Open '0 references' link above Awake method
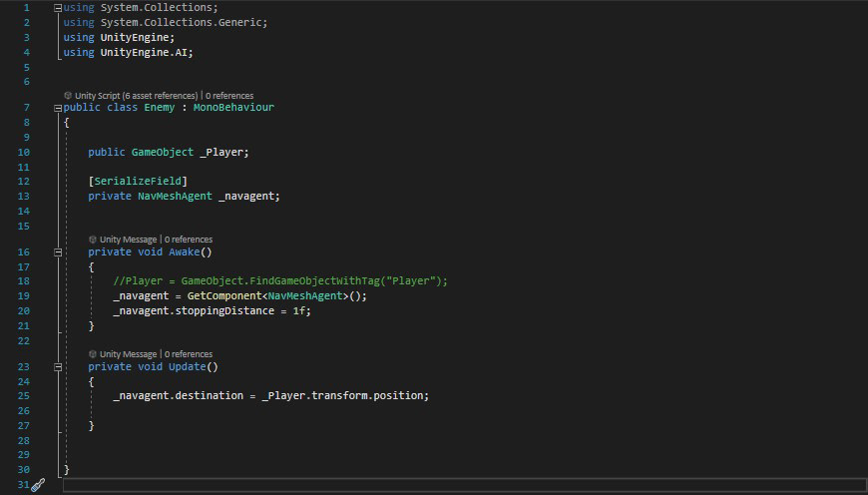868x495 pixels. click(x=189, y=240)
